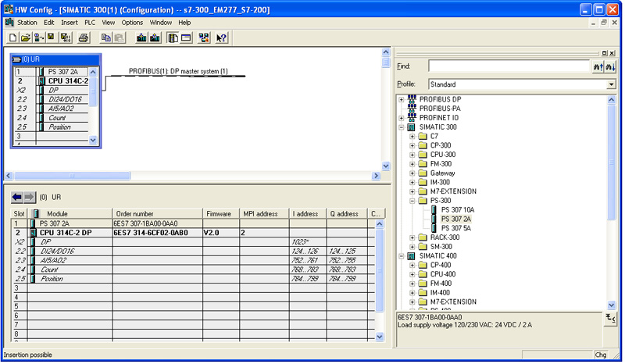The height and width of the screenshot is (364, 625).
Task: Click the Copy toolbar icon
Action: pyautogui.click(x=106, y=37)
